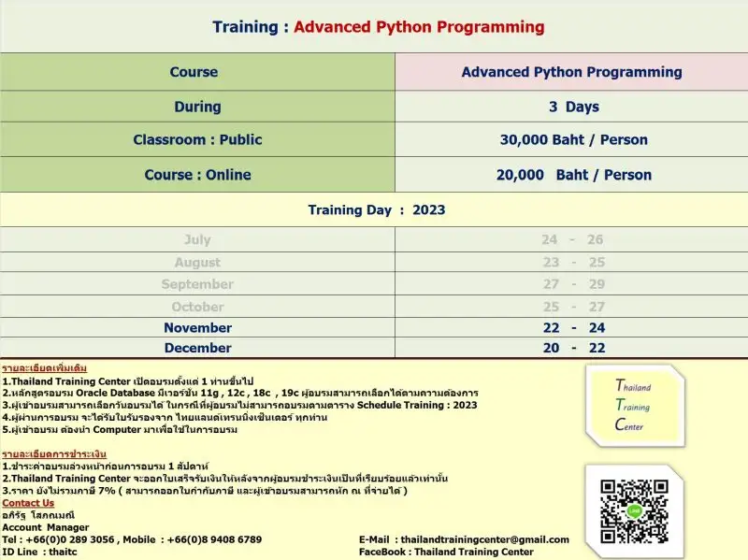748x560 pixels.
Task: Click the Classroom : Public cell
Action: click(x=197, y=139)
